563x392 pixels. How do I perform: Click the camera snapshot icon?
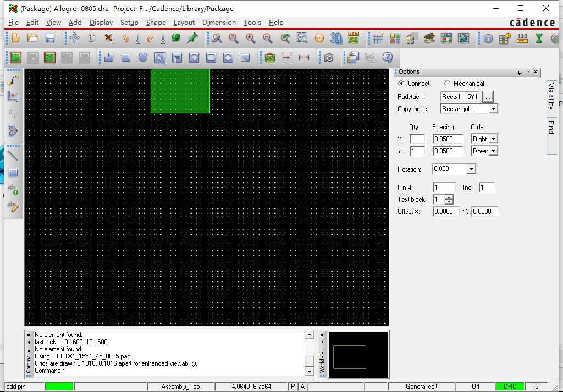click(329, 57)
